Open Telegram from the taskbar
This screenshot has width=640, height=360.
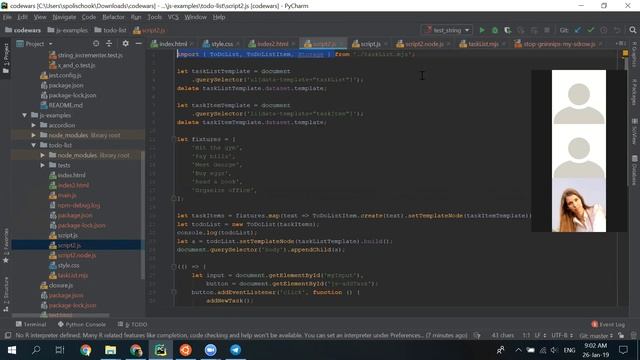[x=236, y=350]
